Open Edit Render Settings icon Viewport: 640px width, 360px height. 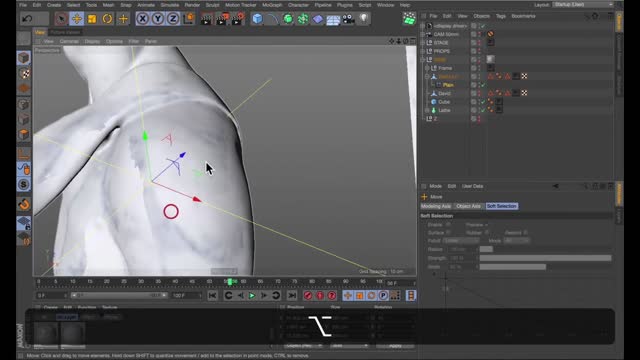(x=238, y=19)
